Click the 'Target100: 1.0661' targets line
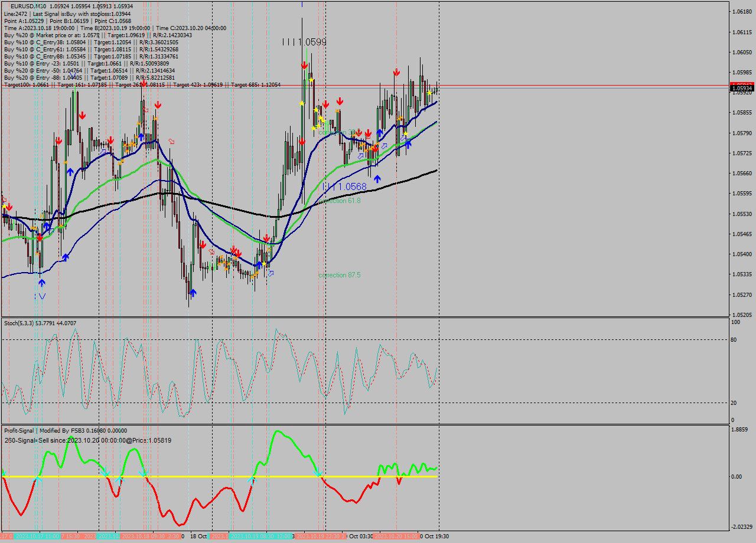 tap(142, 85)
